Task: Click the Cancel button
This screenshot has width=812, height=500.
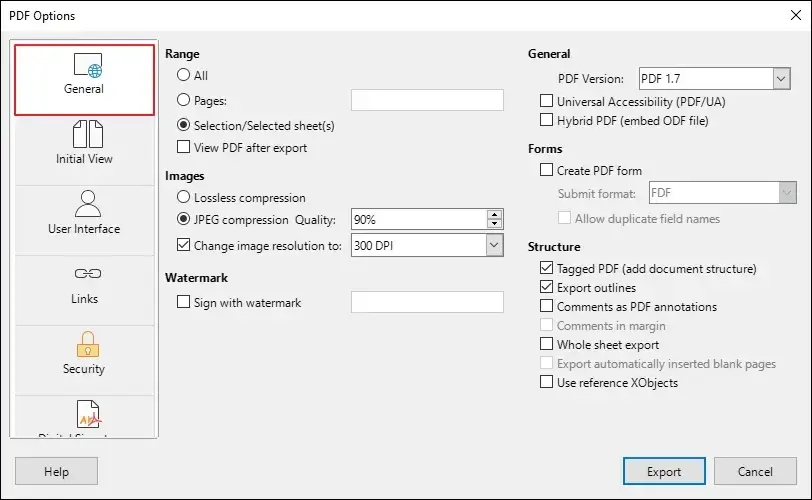Action: click(755, 472)
